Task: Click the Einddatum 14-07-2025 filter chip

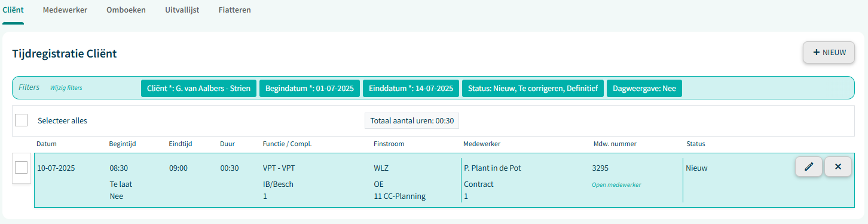Action: point(411,88)
